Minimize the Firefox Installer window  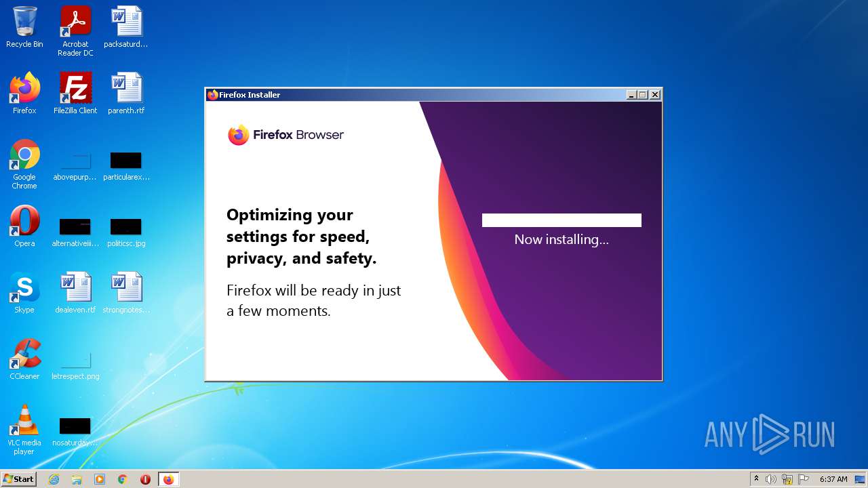coord(631,95)
